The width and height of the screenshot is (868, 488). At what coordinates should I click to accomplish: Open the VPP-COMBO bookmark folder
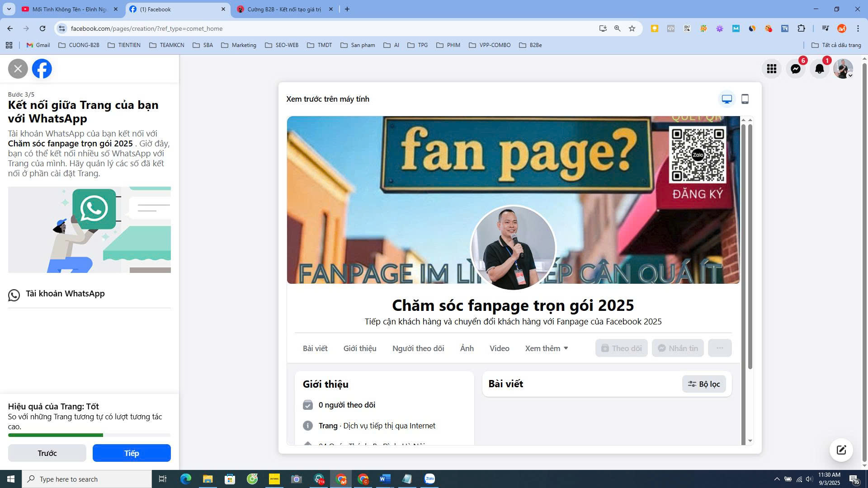click(x=490, y=45)
